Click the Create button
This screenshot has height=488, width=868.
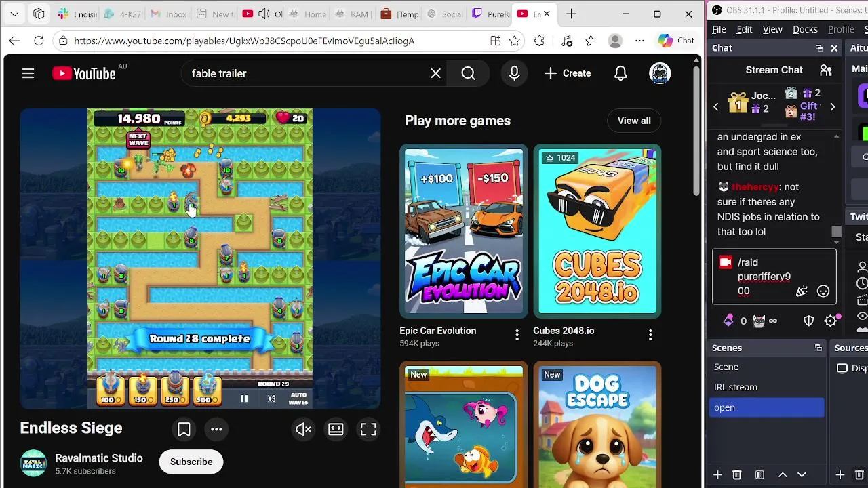568,73
